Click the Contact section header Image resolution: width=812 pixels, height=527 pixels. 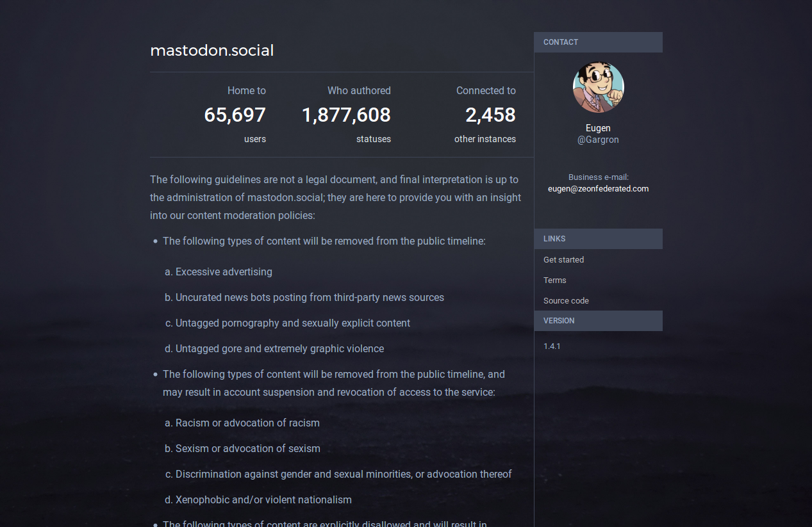pyautogui.click(x=598, y=42)
